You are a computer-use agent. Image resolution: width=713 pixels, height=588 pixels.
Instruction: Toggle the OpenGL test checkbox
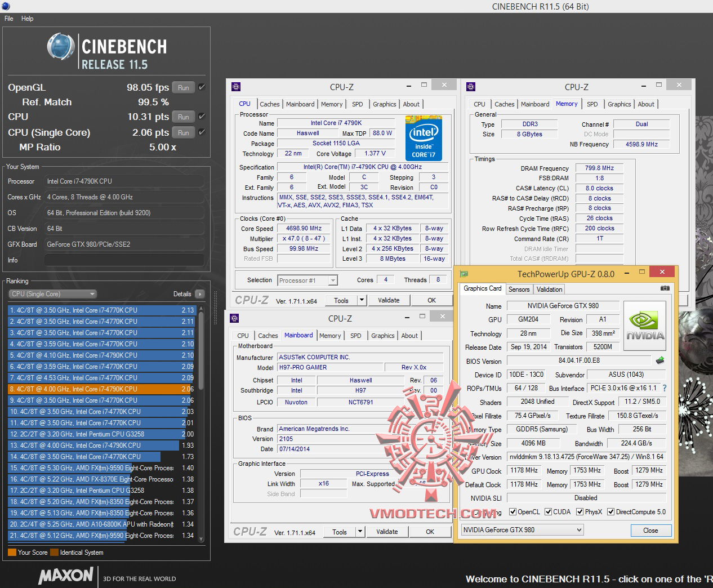tap(202, 87)
